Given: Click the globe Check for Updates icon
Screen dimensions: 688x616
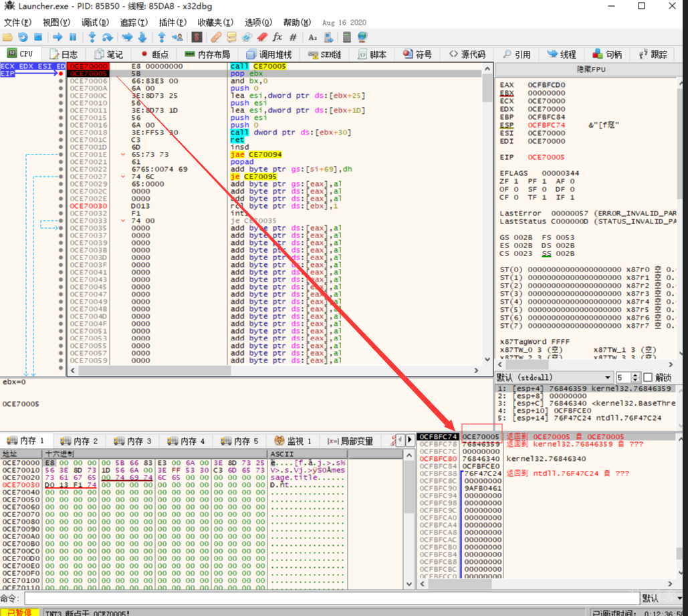Looking at the screenshot, I should (x=362, y=37).
